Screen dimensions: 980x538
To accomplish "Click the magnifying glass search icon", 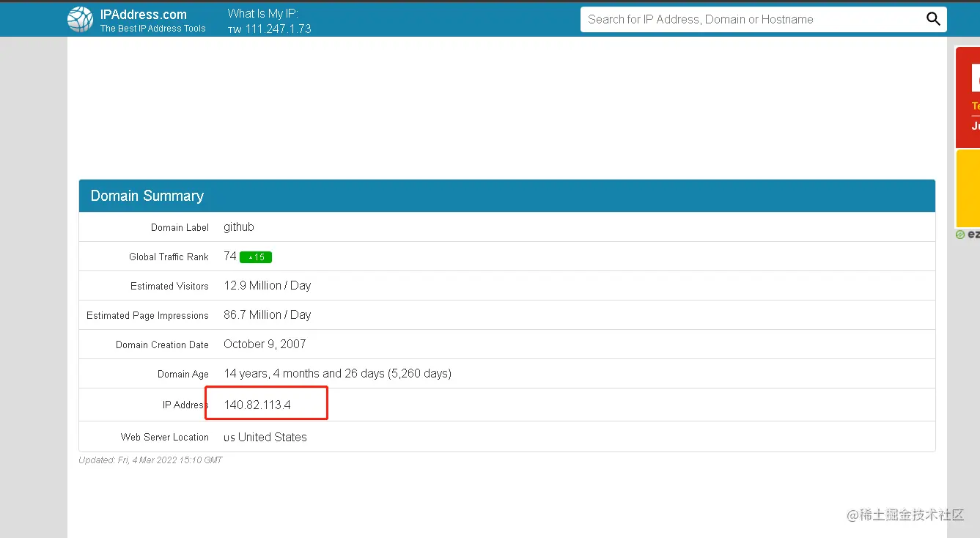I will tap(933, 19).
